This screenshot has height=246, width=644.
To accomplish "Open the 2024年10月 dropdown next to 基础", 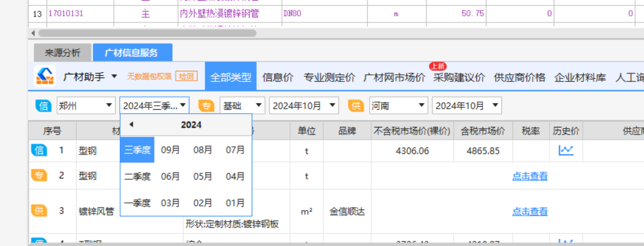I will click(x=304, y=106).
